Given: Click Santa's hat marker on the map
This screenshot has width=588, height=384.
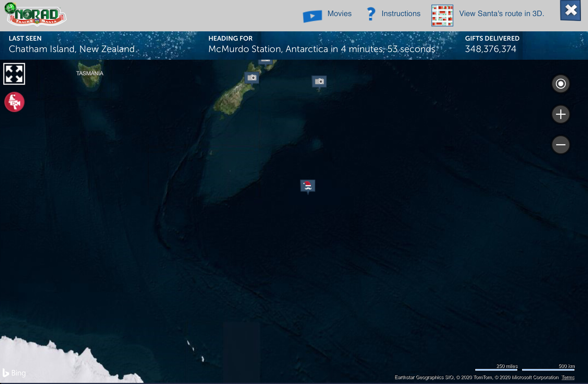Looking at the screenshot, I should (308, 186).
